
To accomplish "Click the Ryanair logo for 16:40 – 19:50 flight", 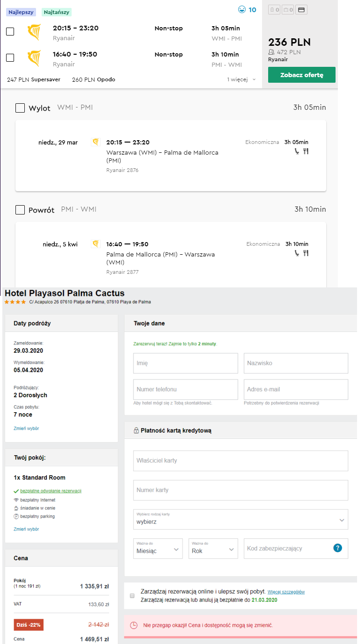I will click(34, 58).
